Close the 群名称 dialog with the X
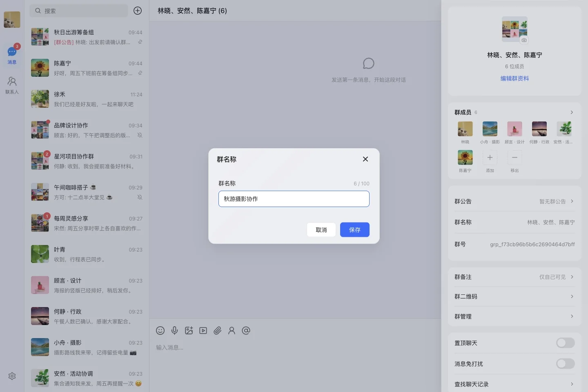 365,159
